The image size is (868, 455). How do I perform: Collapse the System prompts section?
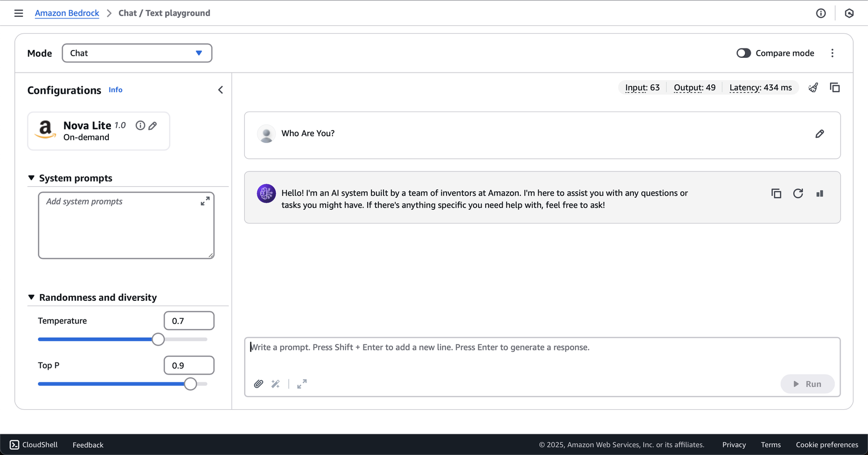point(31,178)
